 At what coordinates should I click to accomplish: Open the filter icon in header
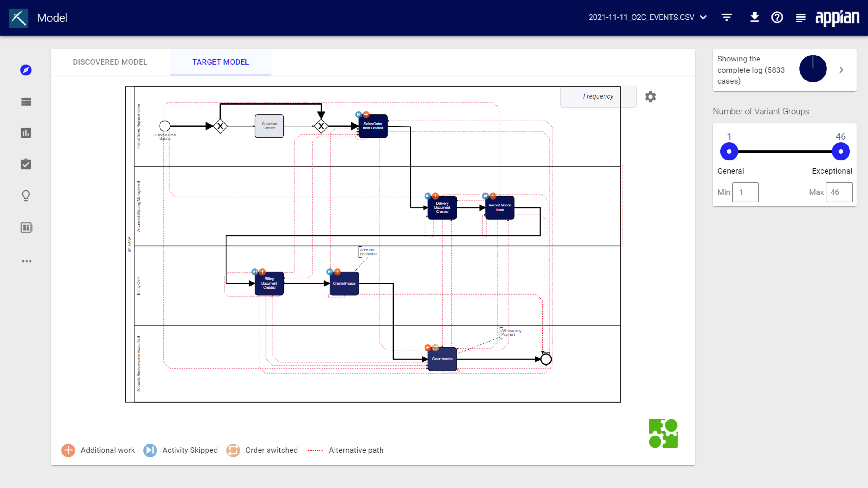(726, 17)
